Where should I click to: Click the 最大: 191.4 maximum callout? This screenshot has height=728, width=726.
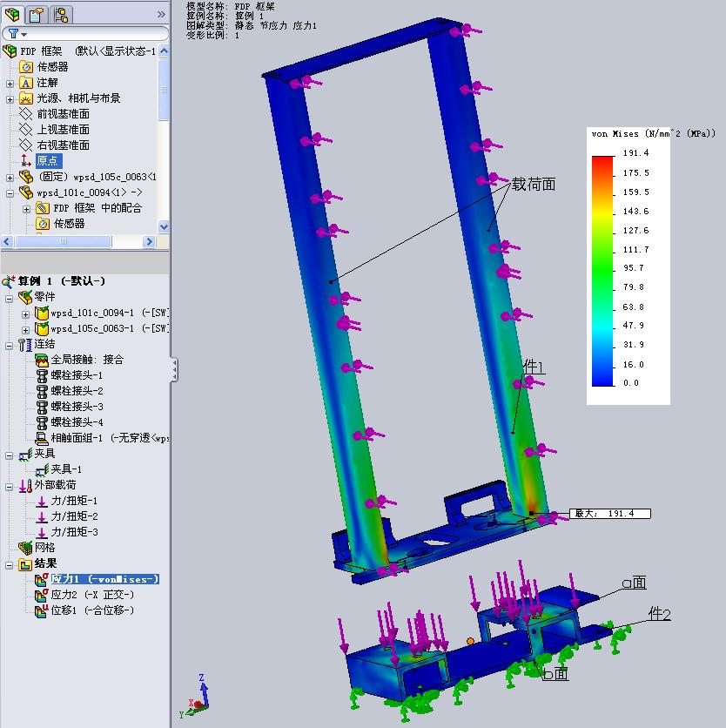coord(610,514)
